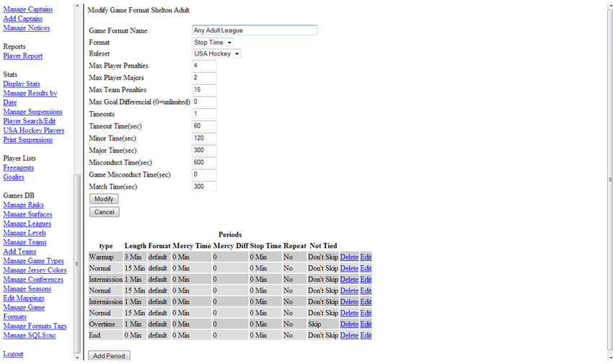Click the Logout link

(13, 354)
